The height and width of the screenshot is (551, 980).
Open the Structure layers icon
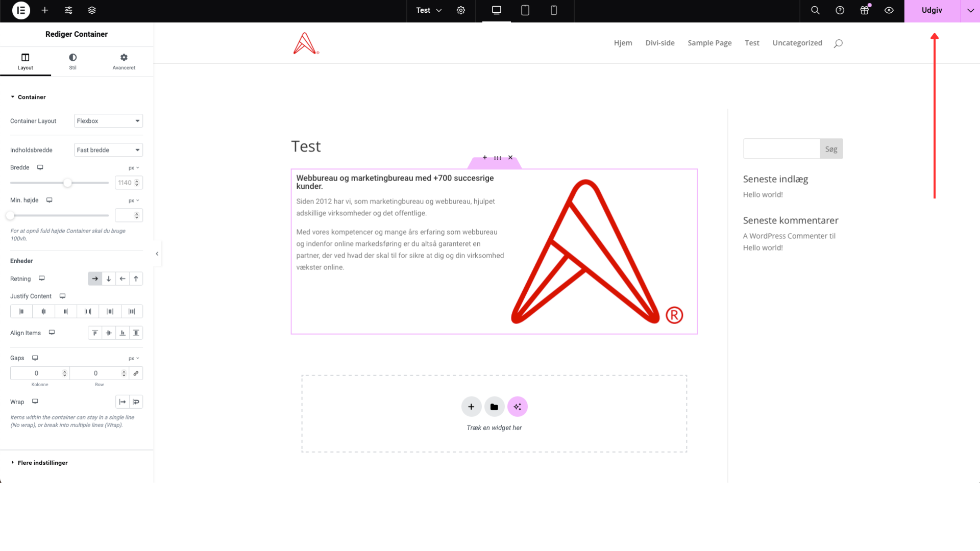pos(92,10)
